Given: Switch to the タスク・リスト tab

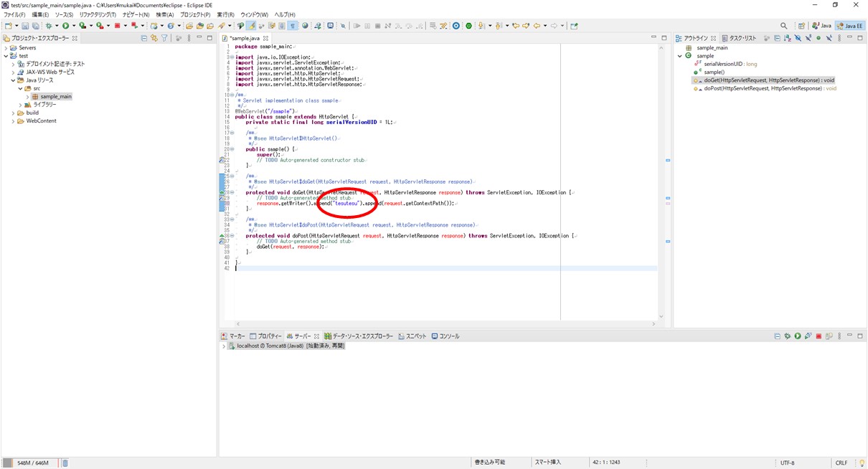Looking at the screenshot, I should 739,38.
